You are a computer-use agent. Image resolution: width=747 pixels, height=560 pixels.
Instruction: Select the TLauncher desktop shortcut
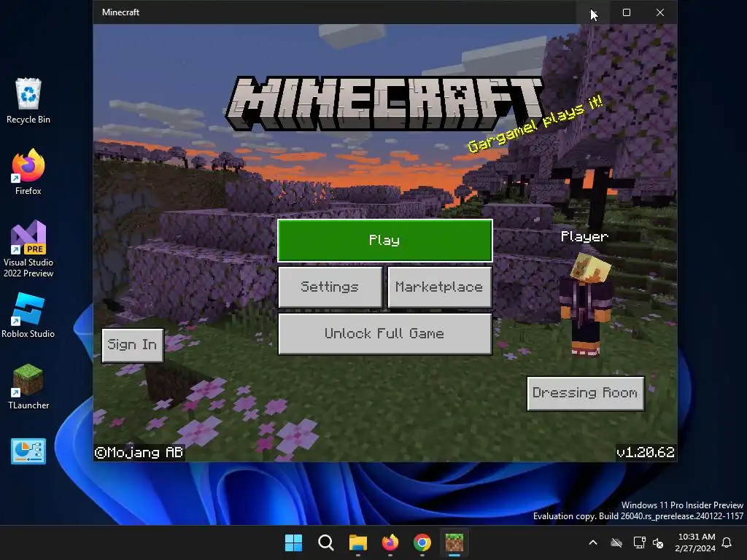click(28, 387)
